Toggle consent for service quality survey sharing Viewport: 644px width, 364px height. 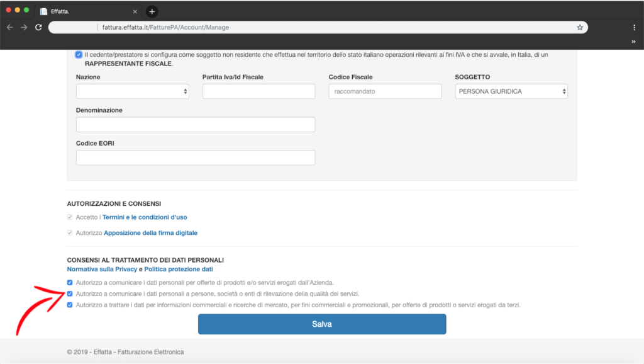(70, 293)
